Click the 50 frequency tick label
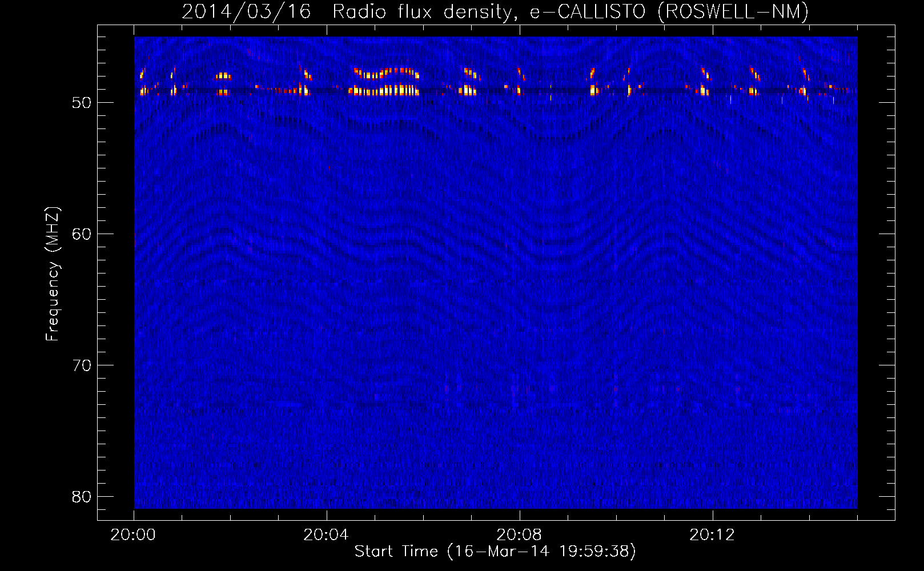This screenshot has height=571, width=924. point(82,103)
